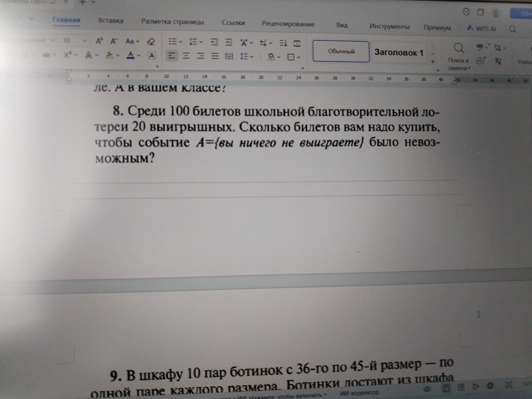This screenshot has height=399, width=532.
Task: Place cursor in problem 8 text
Action: 267,135
